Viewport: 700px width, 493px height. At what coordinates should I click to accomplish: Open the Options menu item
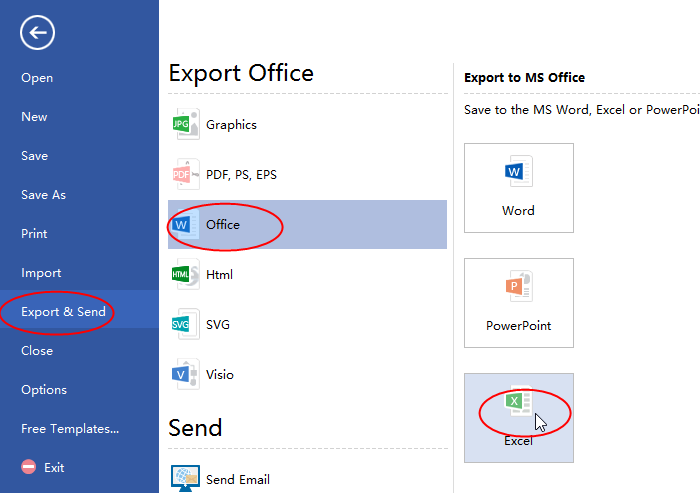pyautogui.click(x=44, y=390)
